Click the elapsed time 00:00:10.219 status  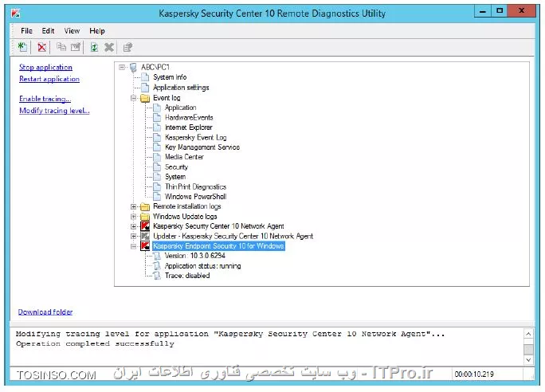coord(474,374)
